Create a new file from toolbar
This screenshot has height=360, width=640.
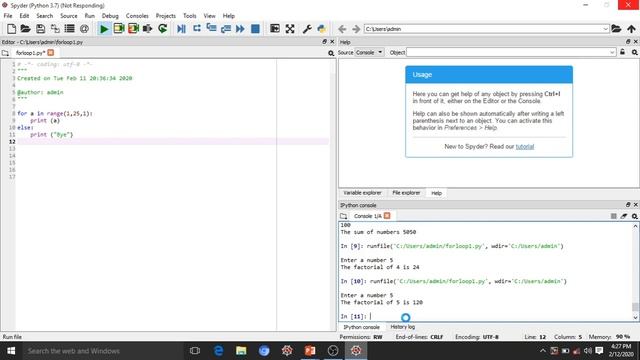[x=11, y=29]
